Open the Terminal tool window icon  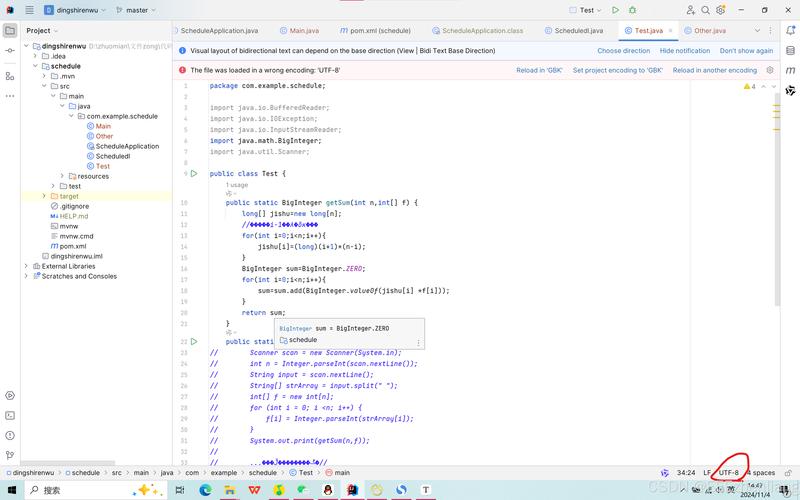(x=10, y=415)
